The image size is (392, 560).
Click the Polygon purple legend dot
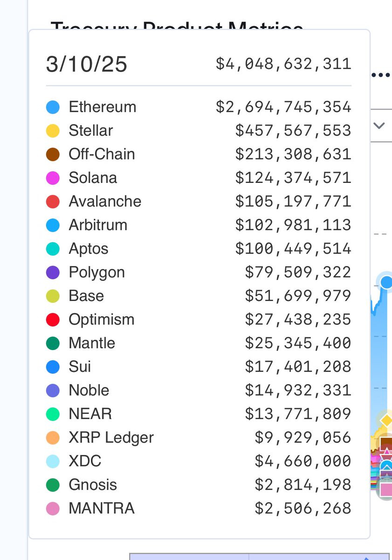(53, 273)
